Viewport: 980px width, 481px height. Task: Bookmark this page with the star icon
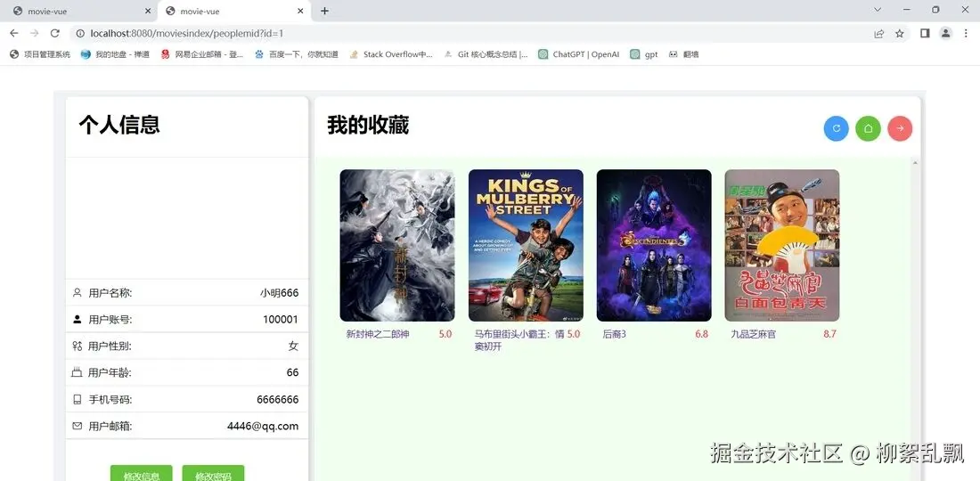tap(900, 33)
